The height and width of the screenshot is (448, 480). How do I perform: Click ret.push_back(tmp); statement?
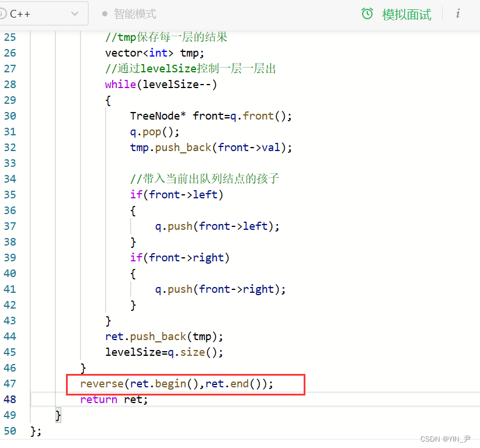164,337
